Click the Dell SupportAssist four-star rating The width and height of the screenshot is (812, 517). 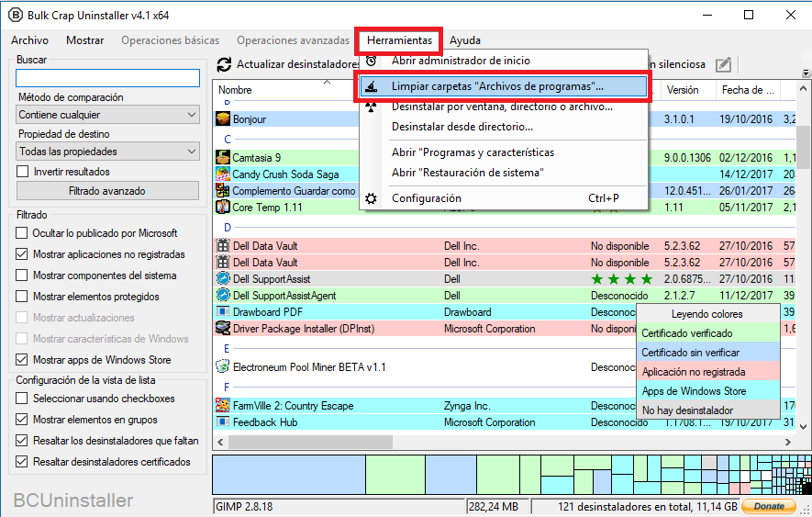point(621,279)
